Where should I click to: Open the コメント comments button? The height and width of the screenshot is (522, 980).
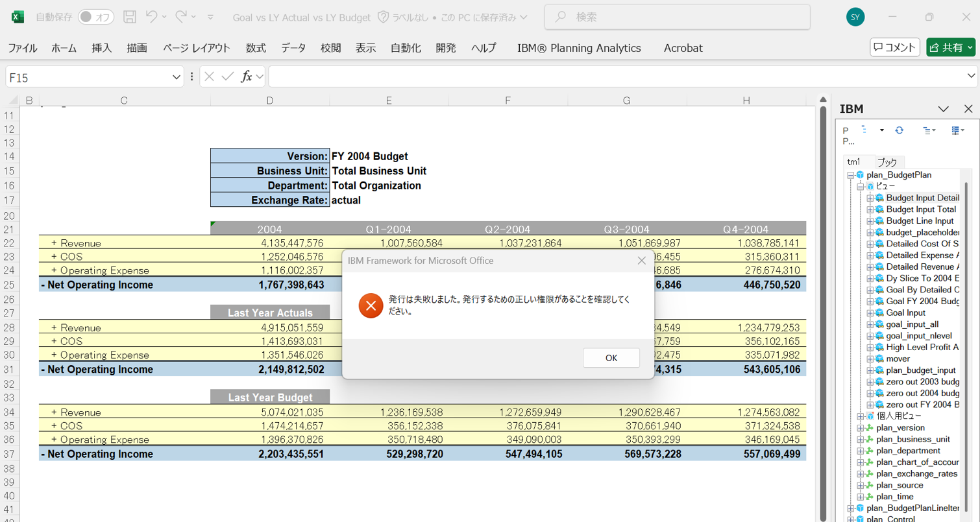coord(895,47)
